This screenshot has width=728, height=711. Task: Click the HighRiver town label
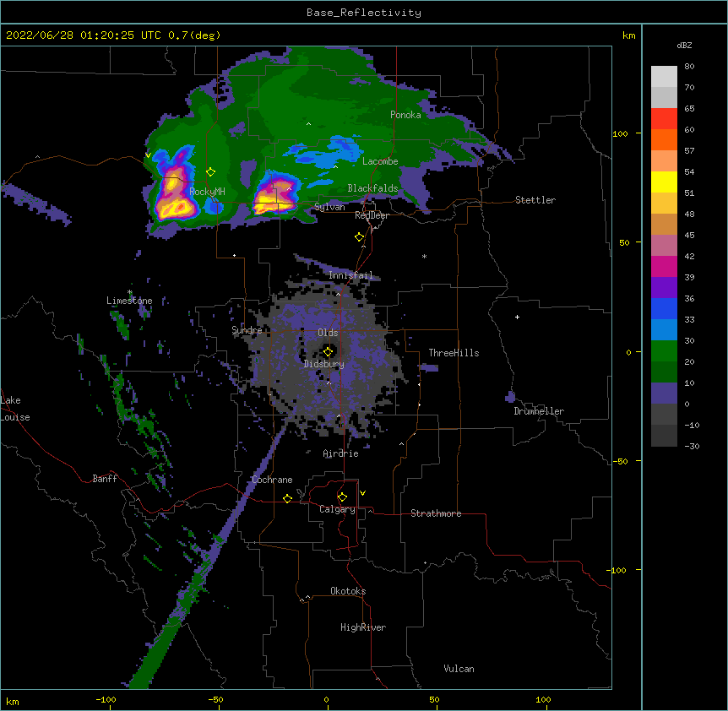(363, 627)
